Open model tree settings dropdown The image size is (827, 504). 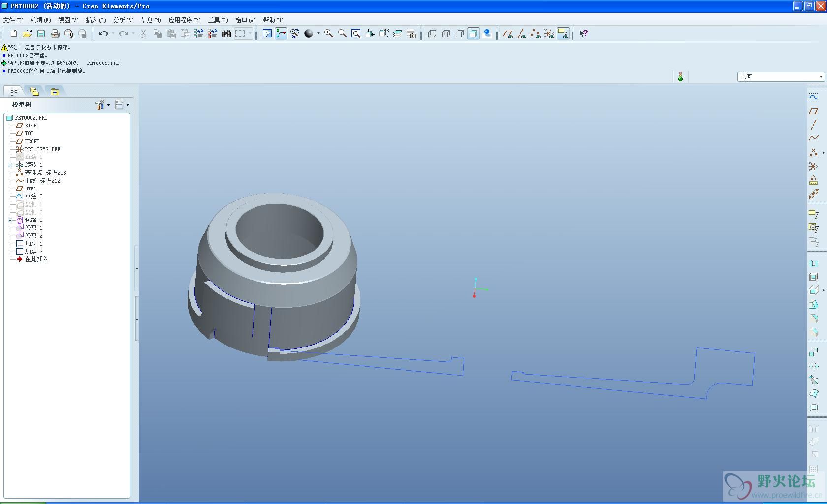103,104
